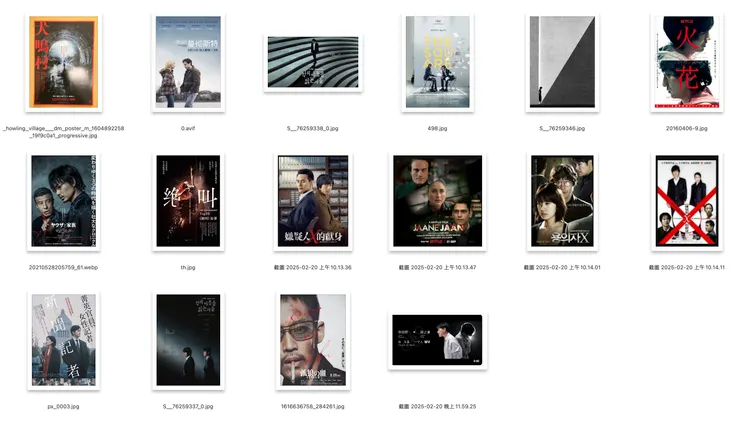This screenshot has height=426, width=740.
Task: Click the howling_village progressive.jpg file name
Action: 64,132
